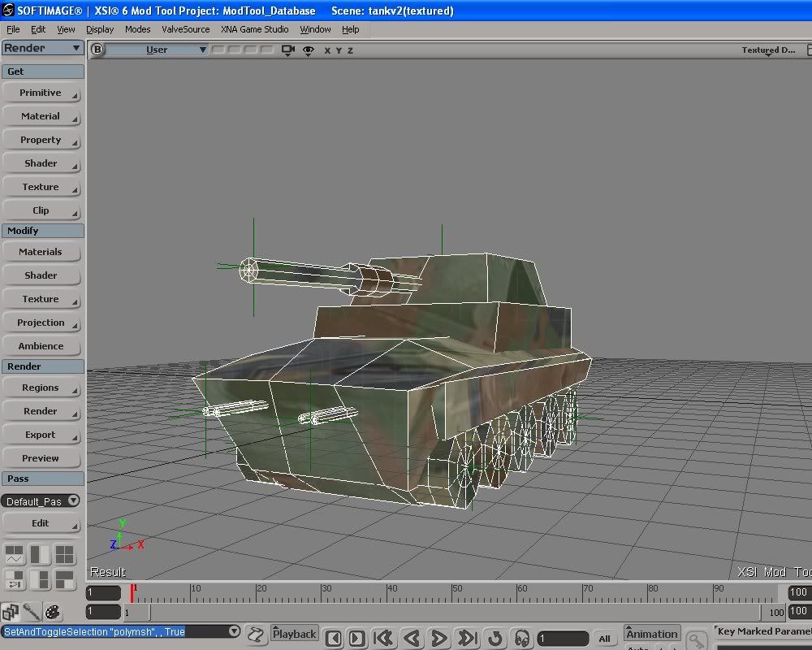Open the Edit menu

tap(38, 29)
